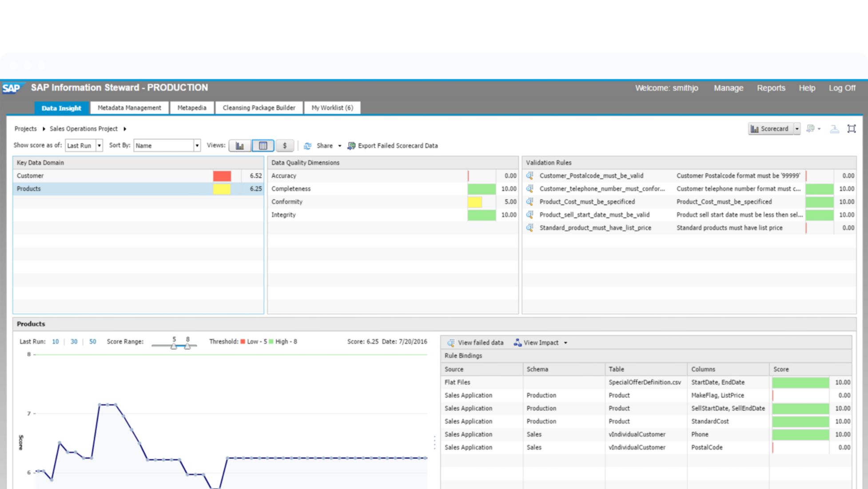868x489 pixels.
Task: Click the Score Range slider handle at 8
Action: coord(187,346)
